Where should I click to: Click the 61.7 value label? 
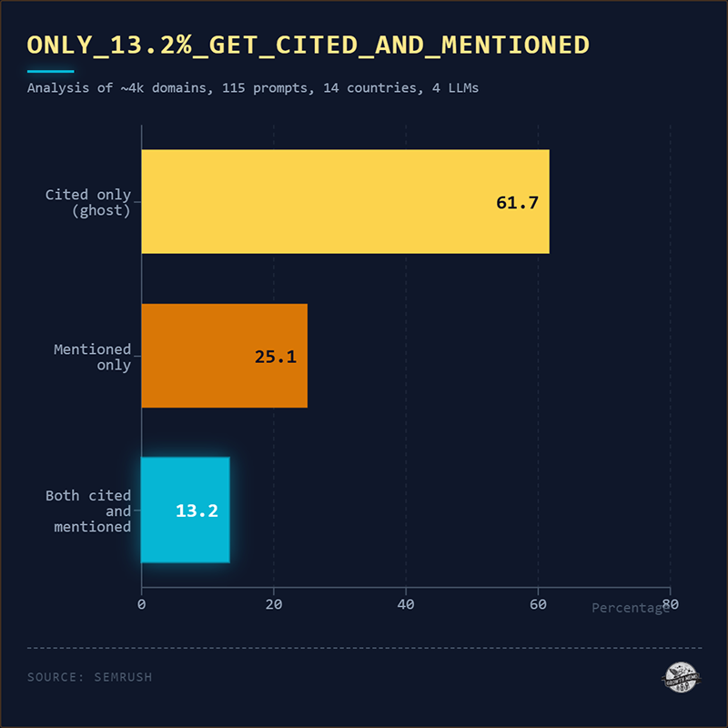pyautogui.click(x=517, y=202)
